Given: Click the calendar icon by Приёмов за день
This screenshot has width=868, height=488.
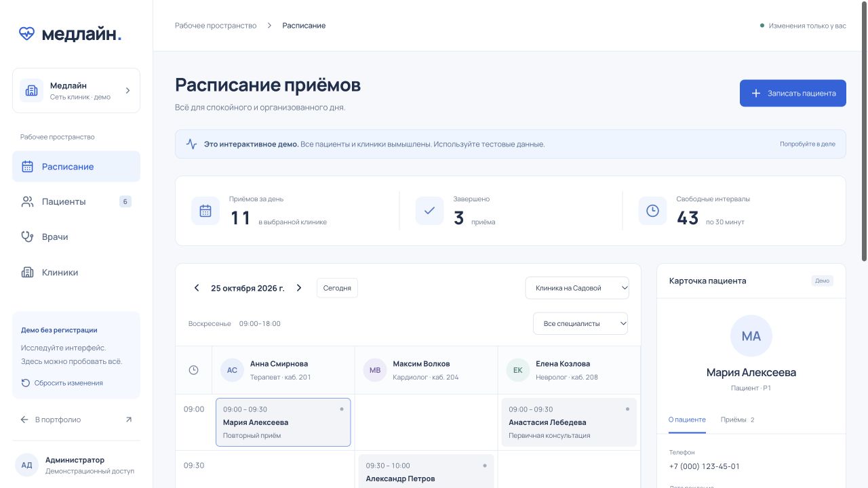Looking at the screenshot, I should point(205,211).
